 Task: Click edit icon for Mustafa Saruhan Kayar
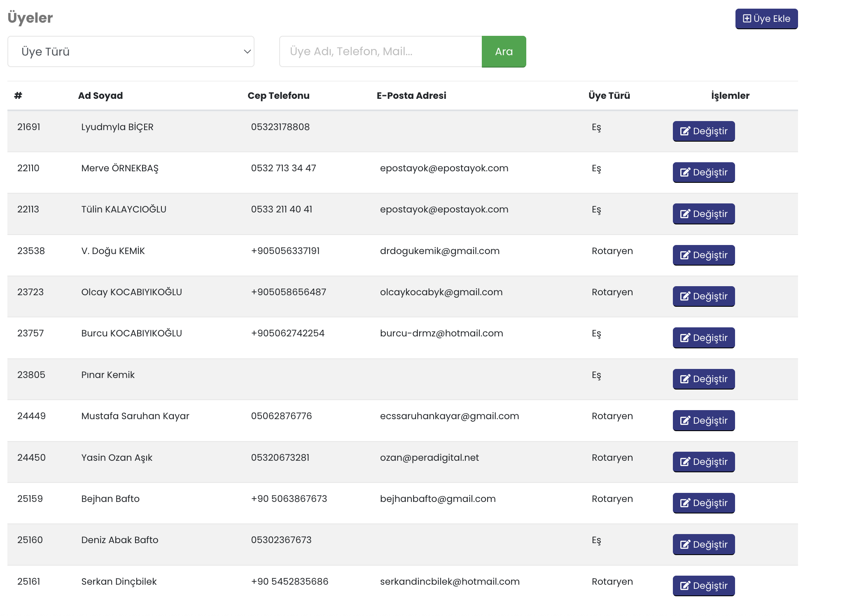click(685, 420)
